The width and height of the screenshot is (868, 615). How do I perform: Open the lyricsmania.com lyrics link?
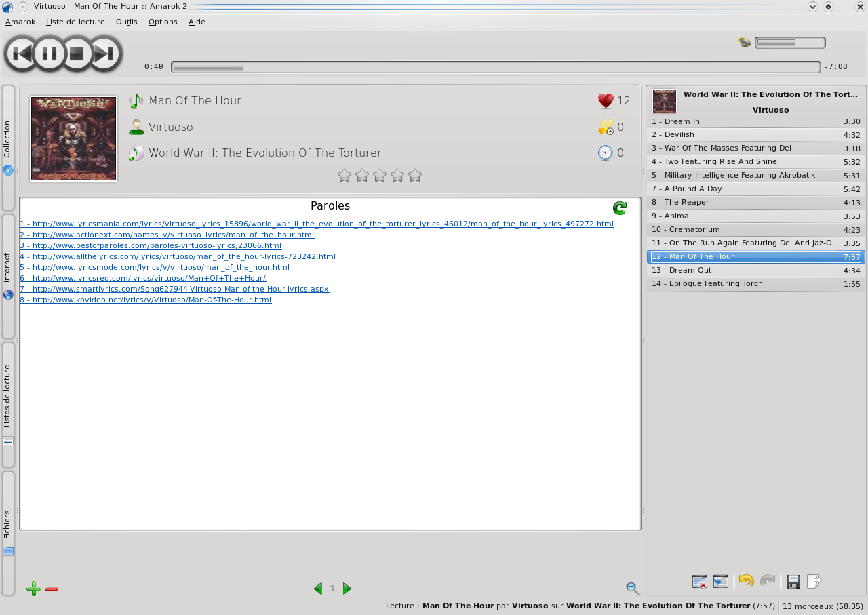click(x=317, y=224)
